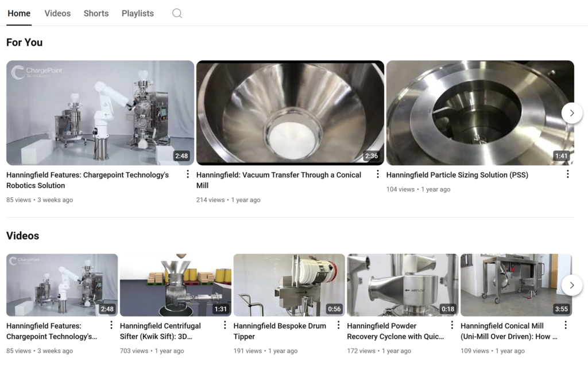This screenshot has width=588, height=366.
Task: Open menu for Vacuum Transfer Through a Conical Mill
Action: point(378,174)
